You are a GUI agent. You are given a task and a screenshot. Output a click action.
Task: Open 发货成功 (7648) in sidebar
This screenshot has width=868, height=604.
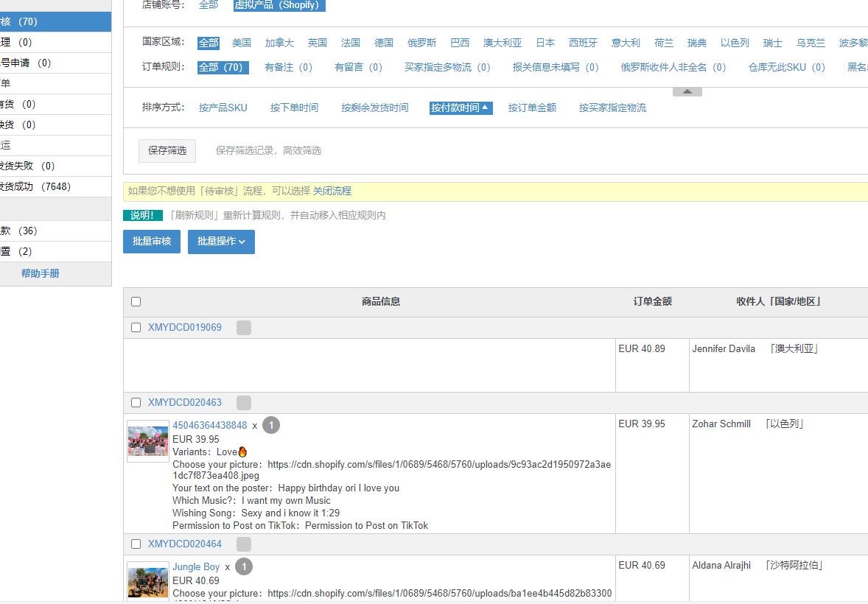pos(35,186)
